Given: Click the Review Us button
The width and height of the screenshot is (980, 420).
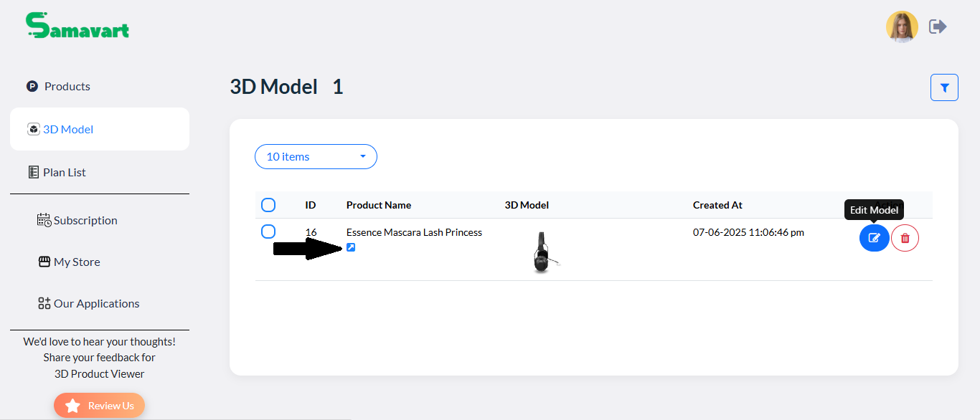Looking at the screenshot, I should [x=99, y=406].
